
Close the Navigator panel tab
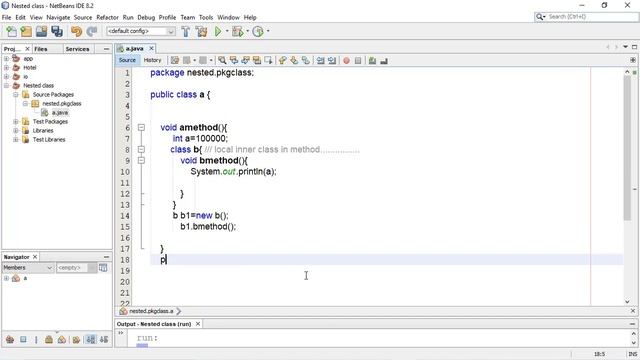click(35, 257)
